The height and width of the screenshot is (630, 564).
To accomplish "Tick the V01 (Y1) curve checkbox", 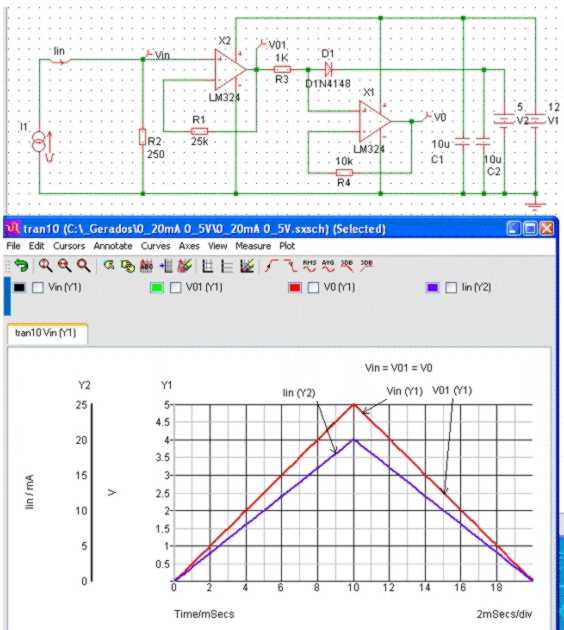I will [x=176, y=288].
